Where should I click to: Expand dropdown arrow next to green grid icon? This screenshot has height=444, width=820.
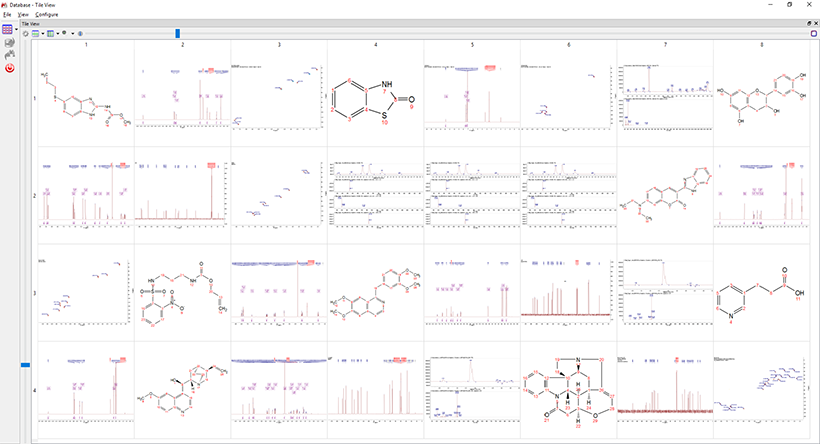(57, 33)
